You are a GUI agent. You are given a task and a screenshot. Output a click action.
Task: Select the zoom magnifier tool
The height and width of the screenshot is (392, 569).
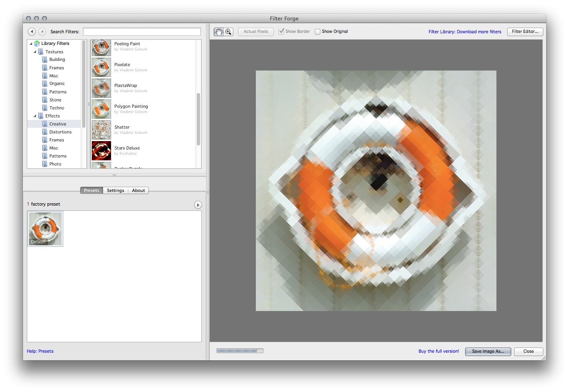[228, 32]
